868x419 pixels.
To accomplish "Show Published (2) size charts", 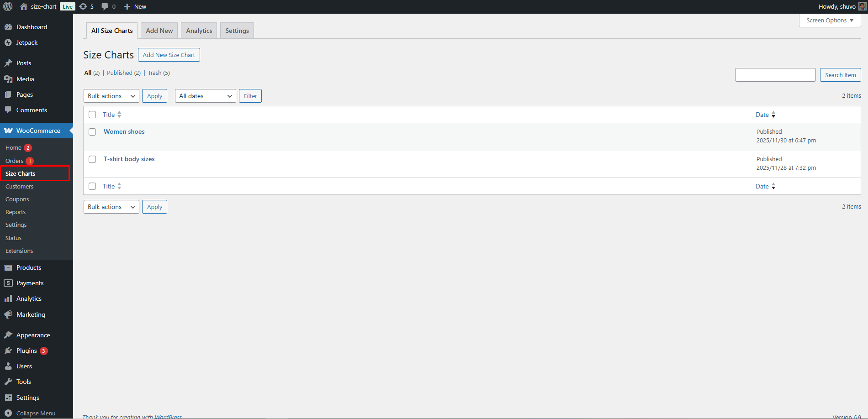I will coord(124,73).
